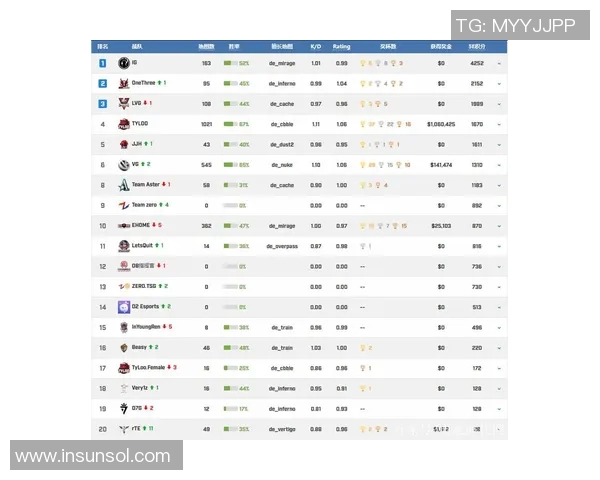Sort by the K/D column header
This screenshot has height=480, width=600.
tap(316, 47)
